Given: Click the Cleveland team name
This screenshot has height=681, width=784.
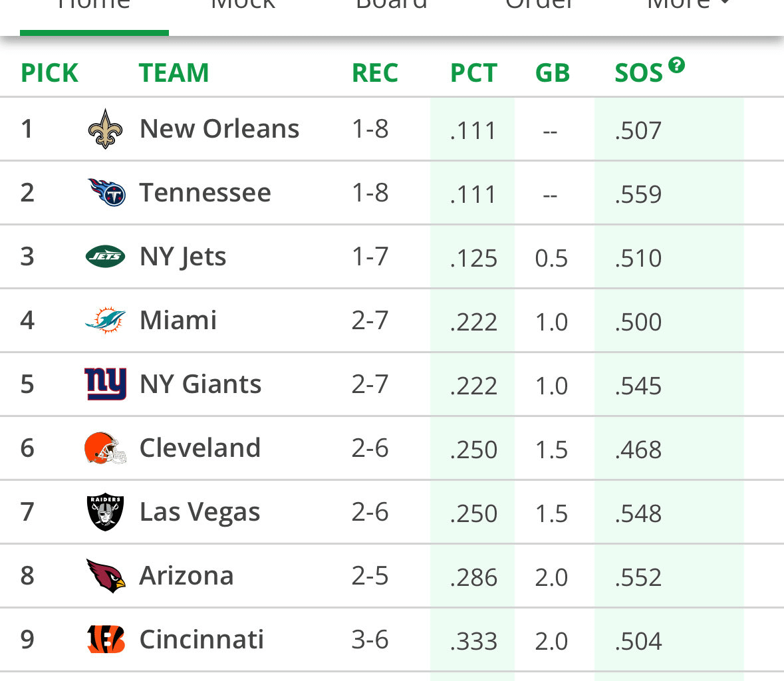Looking at the screenshot, I should click(199, 448).
